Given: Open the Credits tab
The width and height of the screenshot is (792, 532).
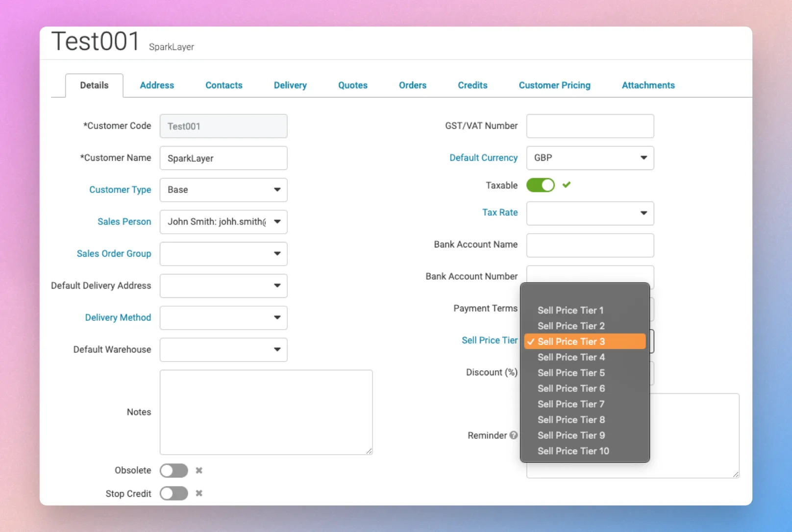Looking at the screenshot, I should (x=472, y=85).
